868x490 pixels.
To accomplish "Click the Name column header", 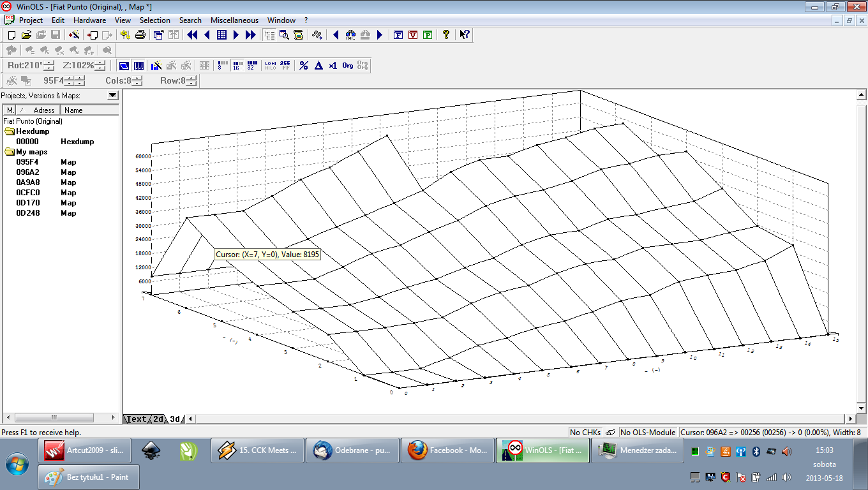I will tap(73, 110).
